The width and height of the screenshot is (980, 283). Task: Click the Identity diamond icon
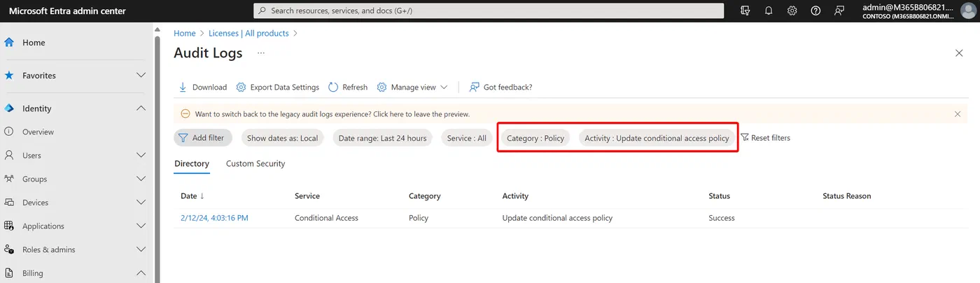coord(10,109)
